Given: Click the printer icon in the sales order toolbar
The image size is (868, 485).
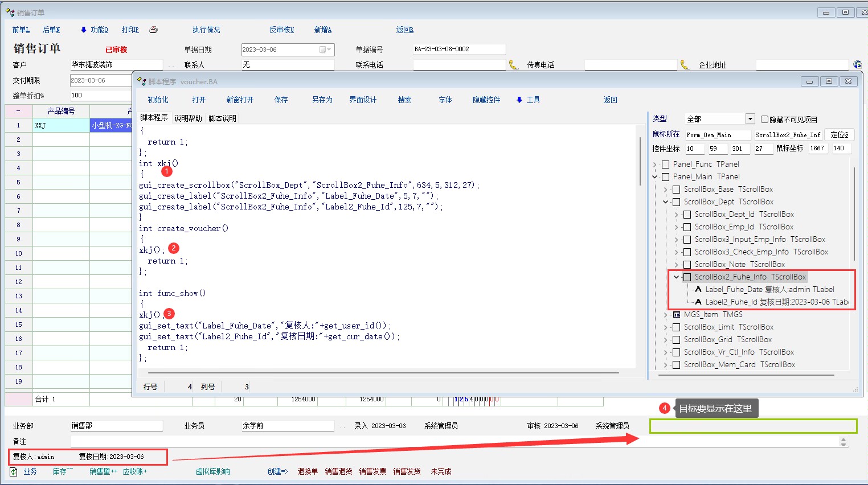Looking at the screenshot, I should pyautogui.click(x=153, y=30).
